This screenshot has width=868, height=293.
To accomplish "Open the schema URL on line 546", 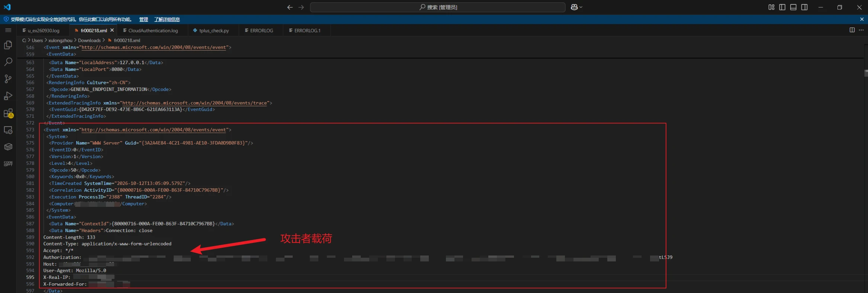I will [154, 47].
